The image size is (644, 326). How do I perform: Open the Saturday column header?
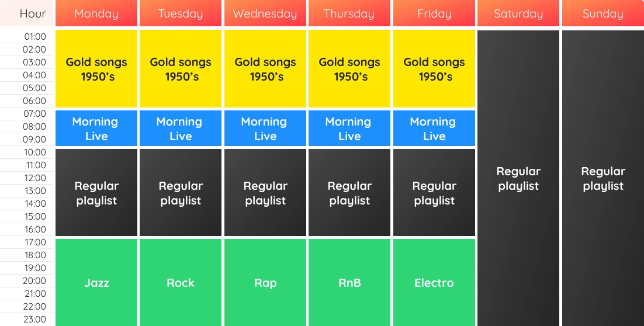click(518, 14)
